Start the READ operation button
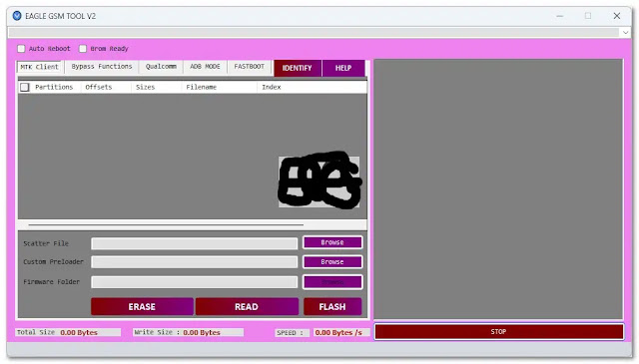 pos(247,306)
